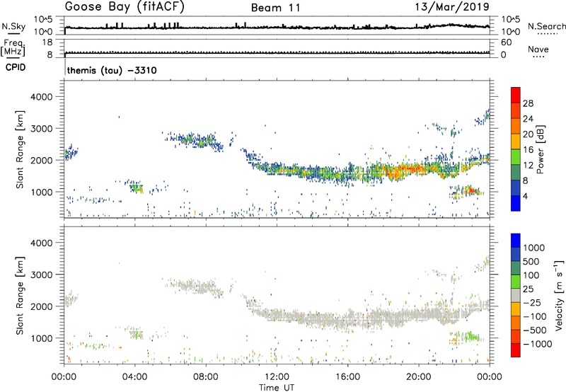This screenshot has width=566, height=392.
Task: Click the power colorbar value "20"
Action: click(528, 134)
